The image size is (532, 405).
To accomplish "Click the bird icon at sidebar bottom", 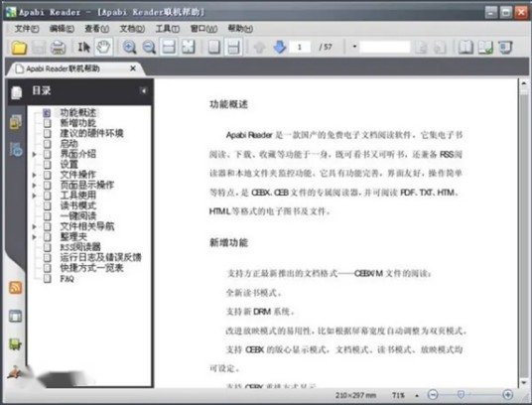I will pos(15,373).
